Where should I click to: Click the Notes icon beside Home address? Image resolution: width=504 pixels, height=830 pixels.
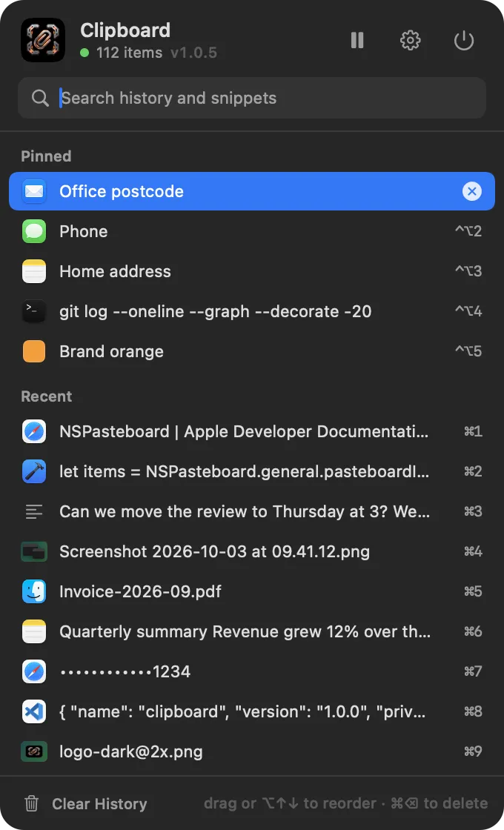pos(34,271)
